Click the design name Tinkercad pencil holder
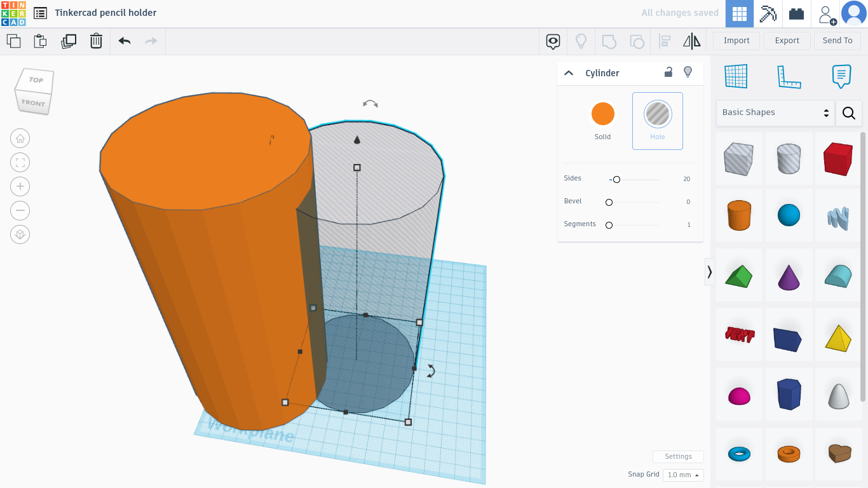Screen dimensions: 868x488 coord(105,13)
